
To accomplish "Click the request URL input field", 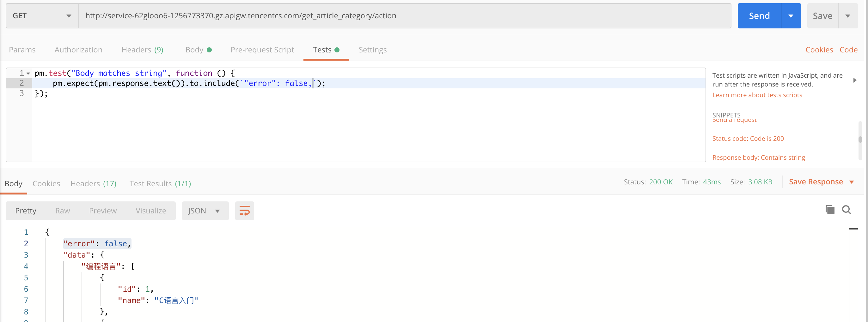I will [x=405, y=16].
